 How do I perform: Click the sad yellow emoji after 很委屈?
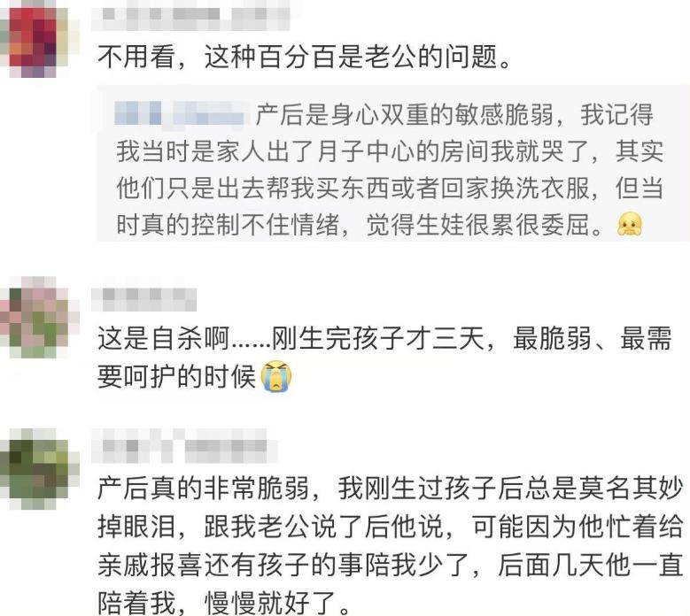(630, 224)
